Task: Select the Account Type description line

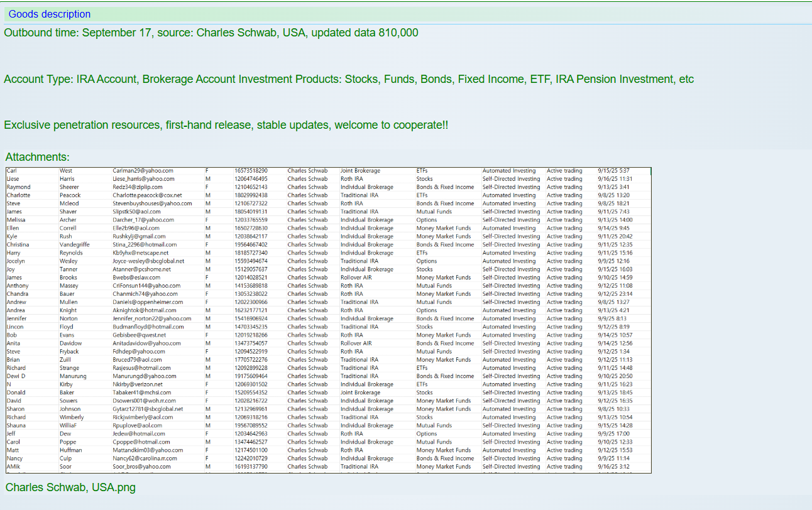Action: (348, 79)
